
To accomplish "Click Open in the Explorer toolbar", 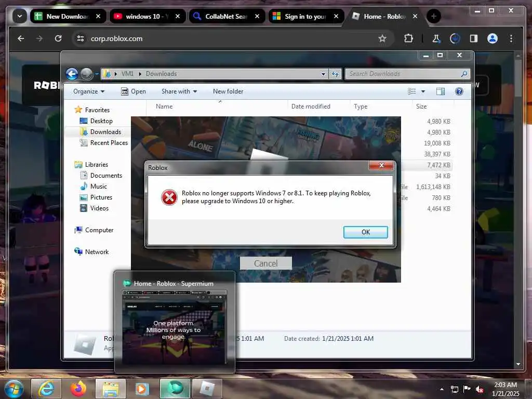I will (x=134, y=91).
